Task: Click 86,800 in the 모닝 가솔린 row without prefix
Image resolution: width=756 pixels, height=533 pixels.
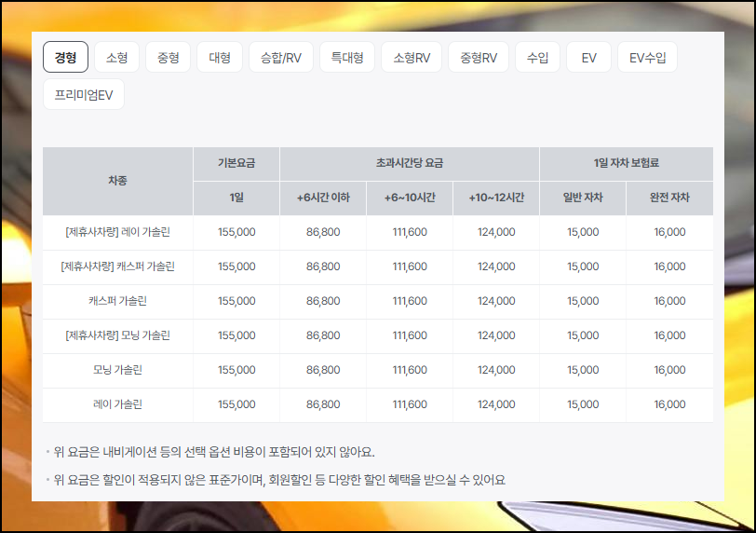Action: point(323,370)
